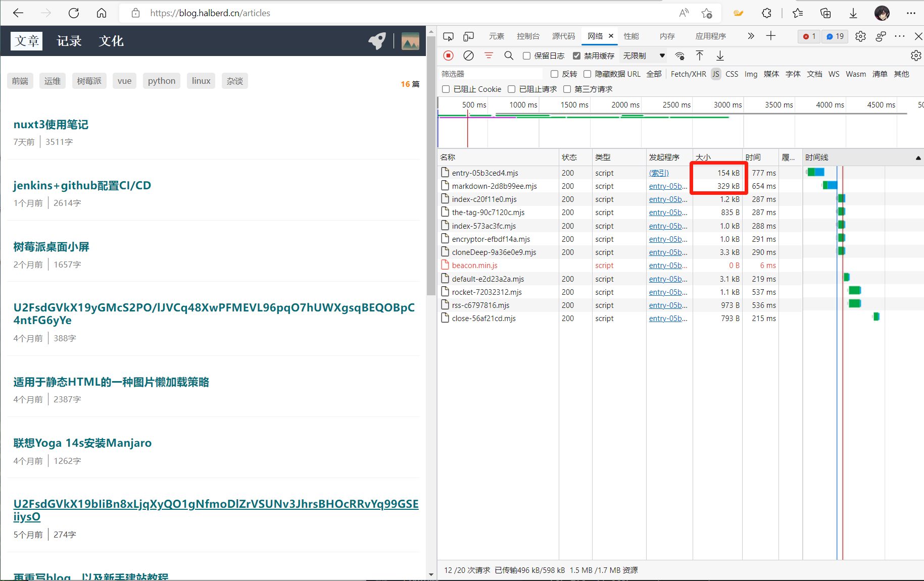Open DevTools settings gear
The height and width of the screenshot is (581, 924).
(860, 36)
